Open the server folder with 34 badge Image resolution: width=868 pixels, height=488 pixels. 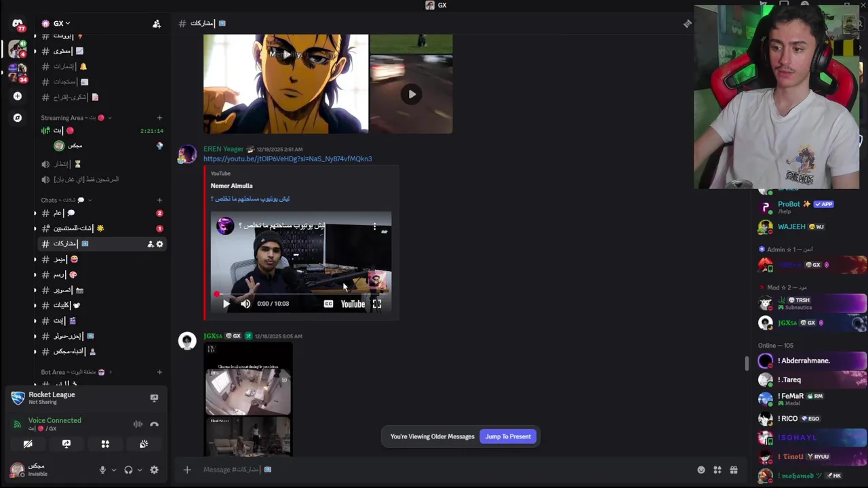[x=18, y=72]
